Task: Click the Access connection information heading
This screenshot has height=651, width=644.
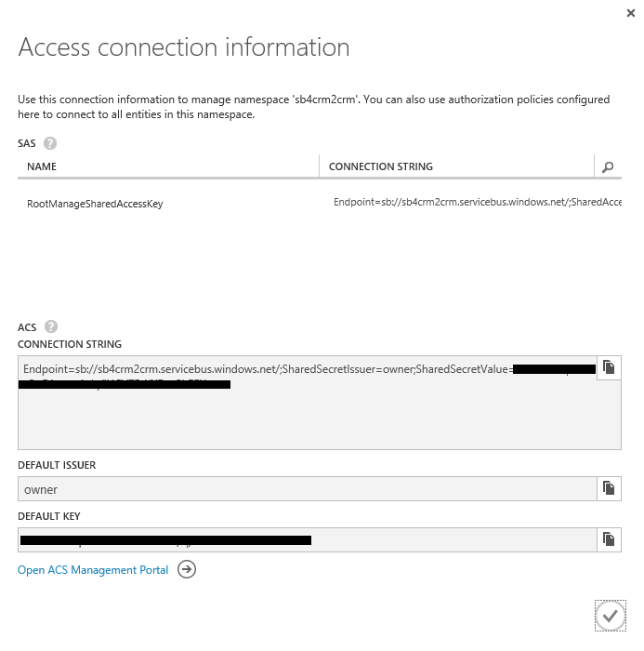Action: click(184, 47)
